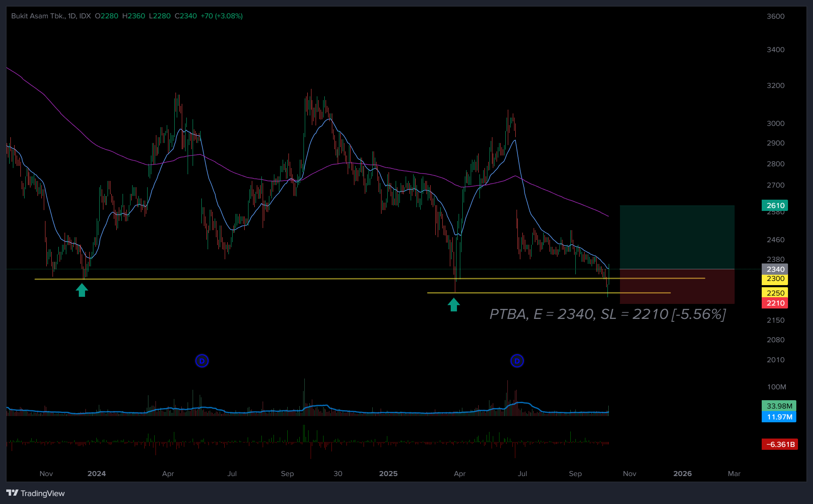Click the 33.98M volume label
This screenshot has width=813, height=504.
pyautogui.click(x=778, y=406)
